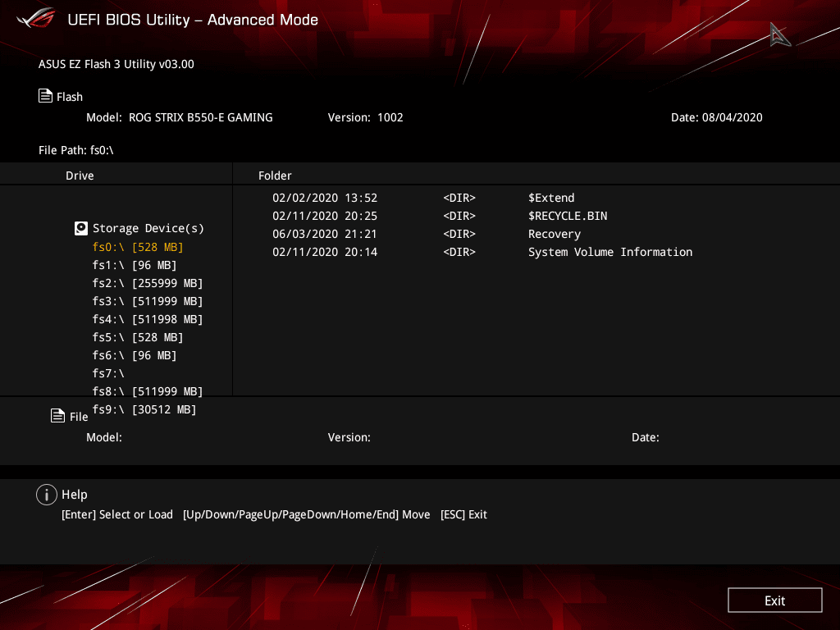Image resolution: width=840 pixels, height=630 pixels.
Task: Click the Flash document icon
Action: [x=46, y=96]
